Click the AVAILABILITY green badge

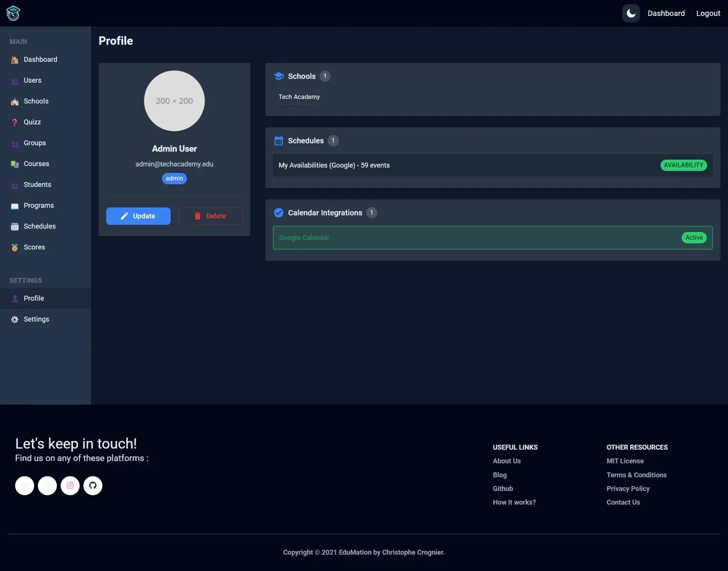(x=683, y=165)
